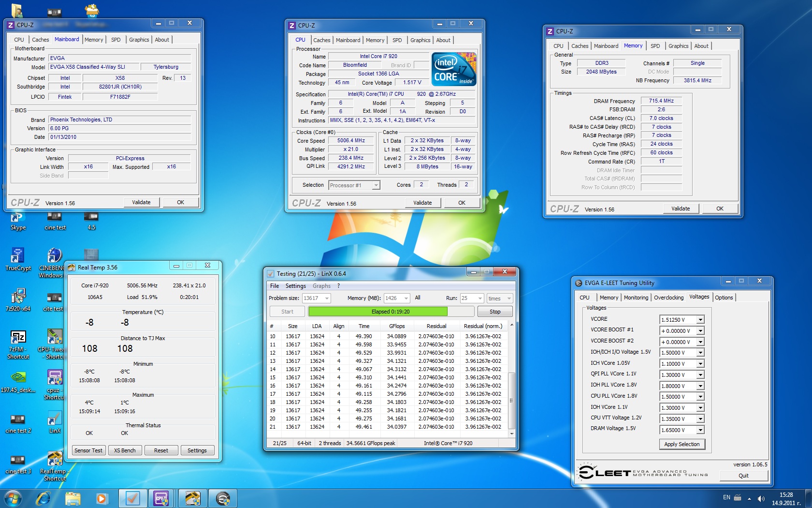Click Validate in the center CPU-Z window
The height and width of the screenshot is (508, 812).
point(422,203)
